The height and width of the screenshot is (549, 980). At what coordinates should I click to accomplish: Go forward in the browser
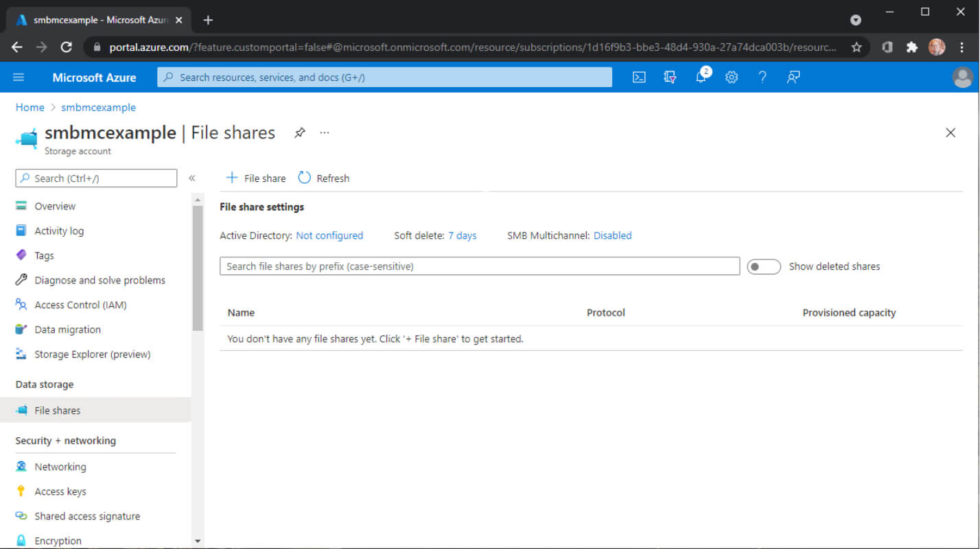tap(42, 47)
